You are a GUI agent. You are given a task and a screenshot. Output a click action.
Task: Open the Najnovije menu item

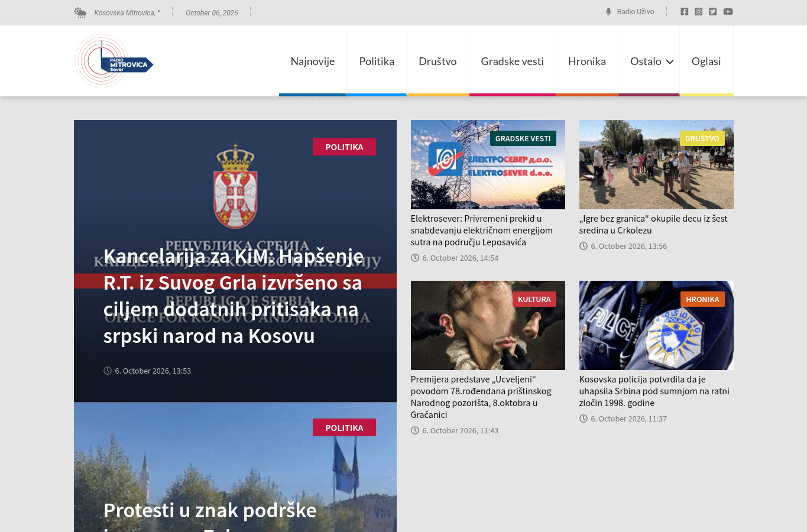click(313, 61)
